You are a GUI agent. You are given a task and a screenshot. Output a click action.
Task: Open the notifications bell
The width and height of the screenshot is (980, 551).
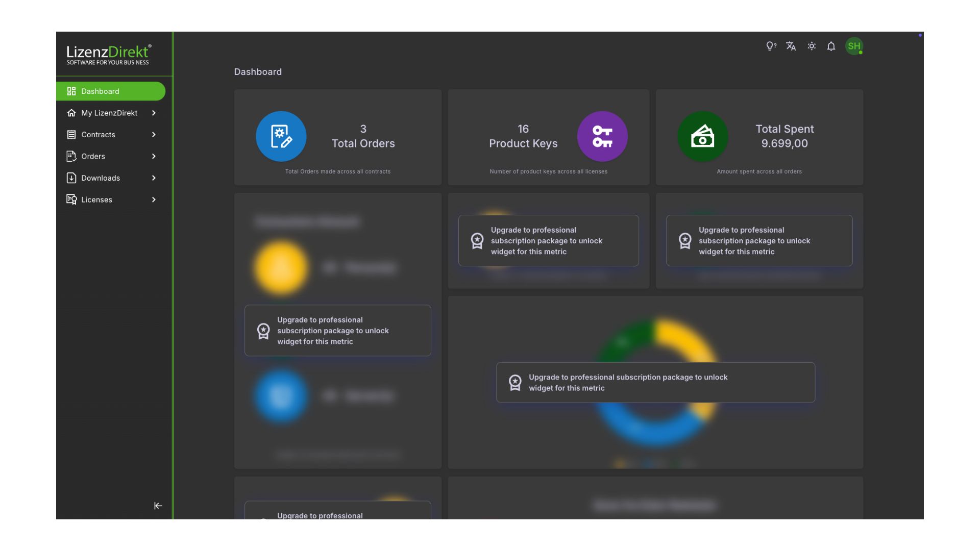coord(831,46)
